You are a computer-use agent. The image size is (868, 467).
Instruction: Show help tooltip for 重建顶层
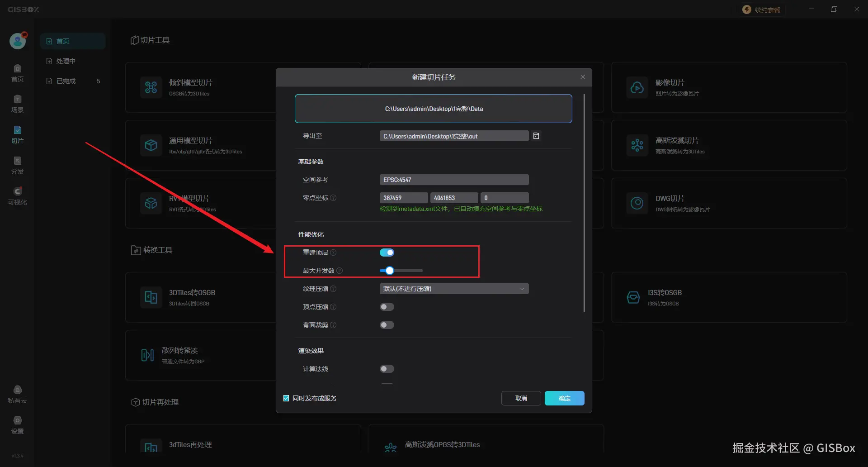(x=333, y=253)
